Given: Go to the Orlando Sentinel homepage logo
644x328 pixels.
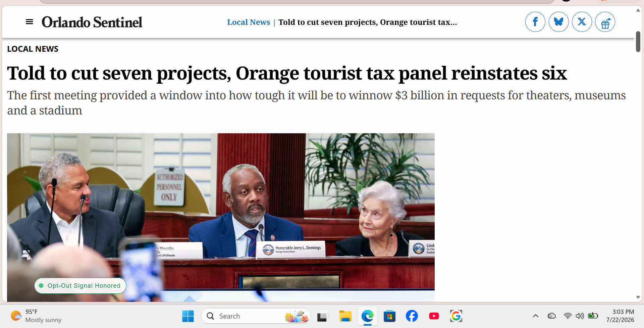Looking at the screenshot, I should [92, 22].
